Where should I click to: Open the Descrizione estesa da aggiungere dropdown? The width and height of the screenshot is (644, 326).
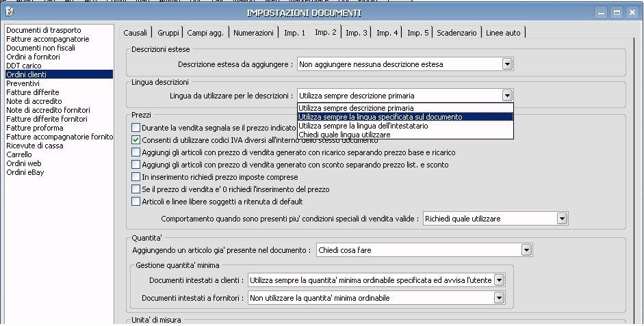[x=507, y=64]
